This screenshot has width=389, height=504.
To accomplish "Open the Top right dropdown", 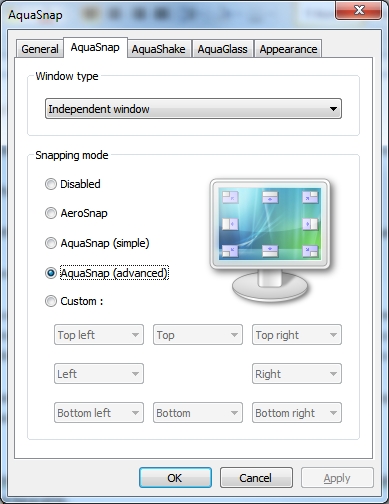I will 297,335.
